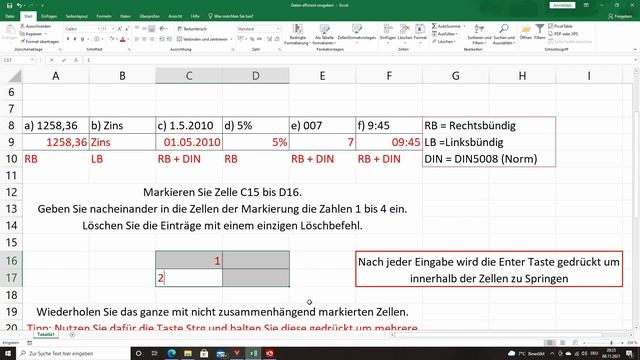This screenshot has width=640, height=360.
Task: Center cell text horizontally
Action: [144, 39]
